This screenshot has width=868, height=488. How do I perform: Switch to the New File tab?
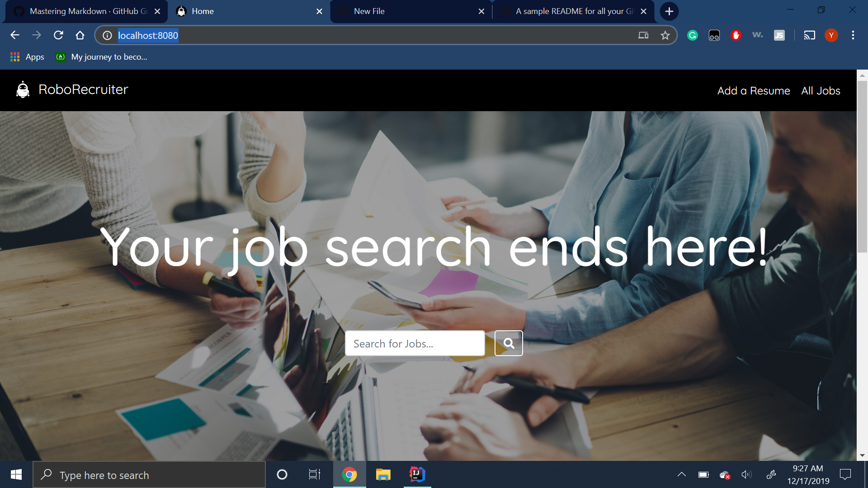pyautogui.click(x=407, y=11)
